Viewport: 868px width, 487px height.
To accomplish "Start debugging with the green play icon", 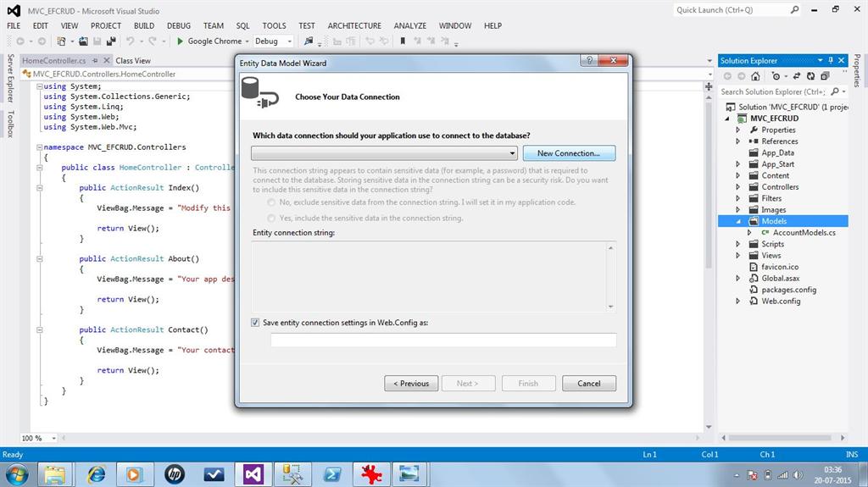I will (x=180, y=41).
